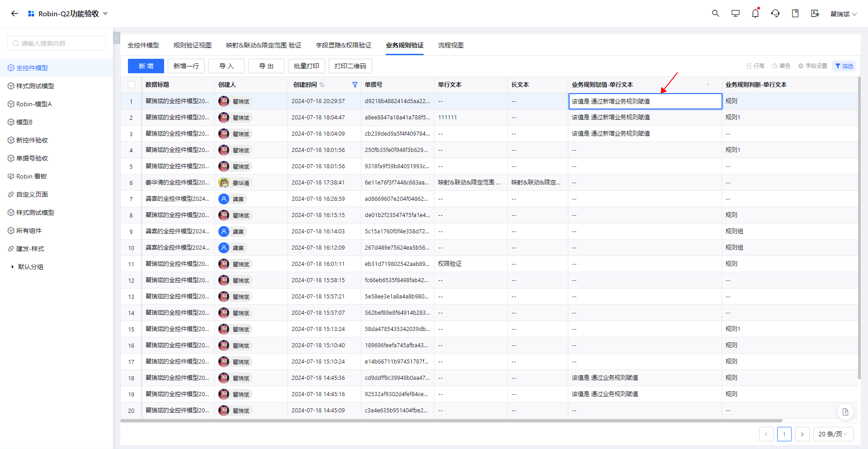Click the 建发-样式 link icon
Viewport: 868px width, 449px height.
click(11, 249)
